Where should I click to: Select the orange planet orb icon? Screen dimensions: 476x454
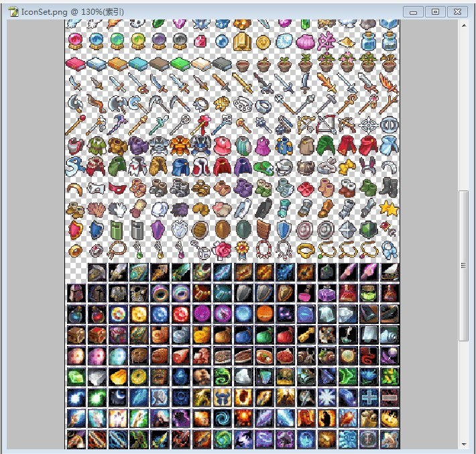pos(264,314)
